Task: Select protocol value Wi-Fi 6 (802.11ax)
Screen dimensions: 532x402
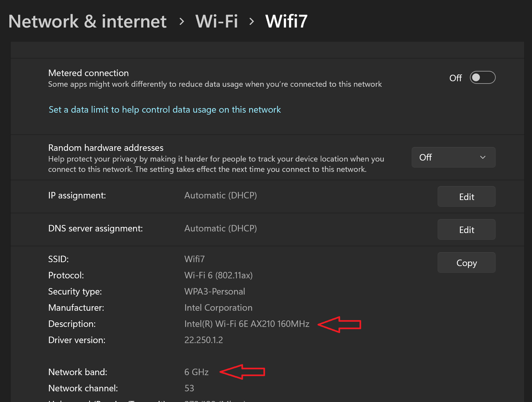Action: 218,275
